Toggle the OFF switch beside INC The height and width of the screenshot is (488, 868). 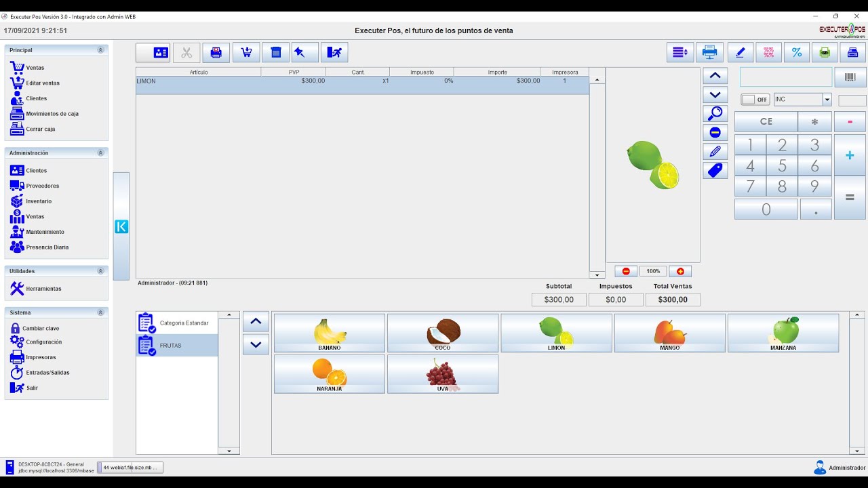coord(755,100)
